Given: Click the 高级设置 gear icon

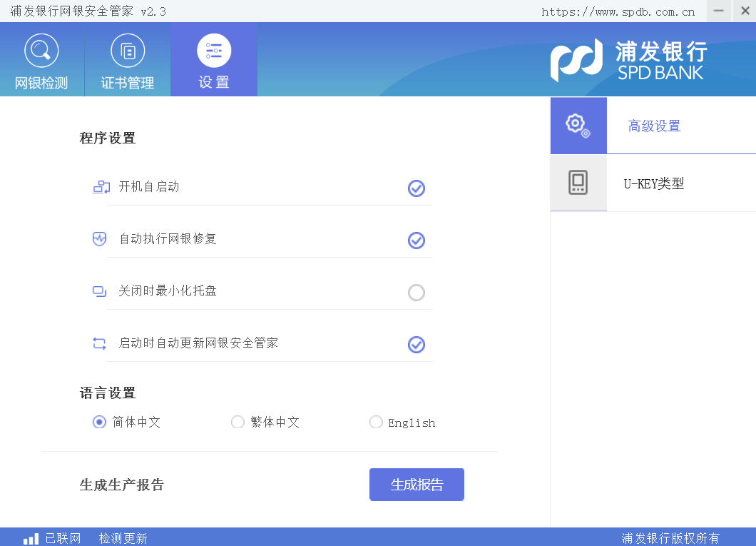Looking at the screenshot, I should click(x=578, y=126).
